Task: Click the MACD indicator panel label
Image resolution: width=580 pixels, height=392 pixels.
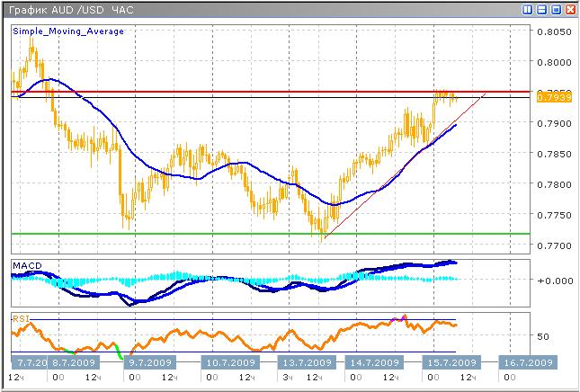Action: (x=27, y=265)
